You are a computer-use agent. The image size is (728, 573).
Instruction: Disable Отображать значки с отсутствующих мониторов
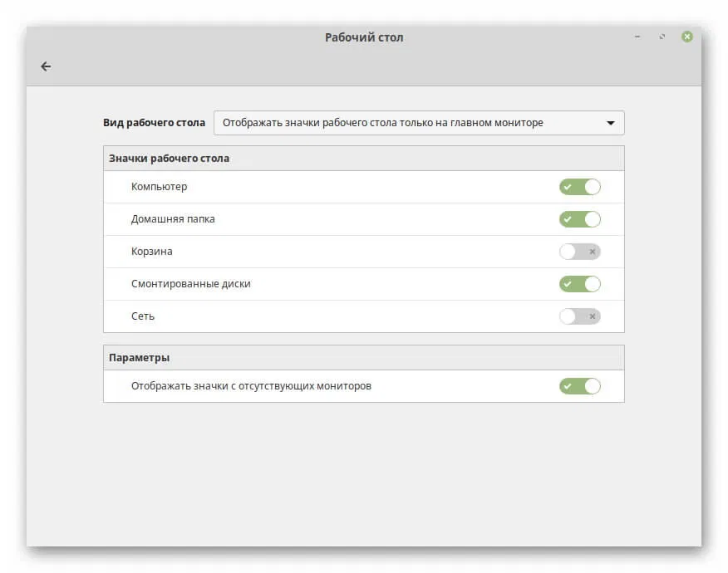click(579, 386)
